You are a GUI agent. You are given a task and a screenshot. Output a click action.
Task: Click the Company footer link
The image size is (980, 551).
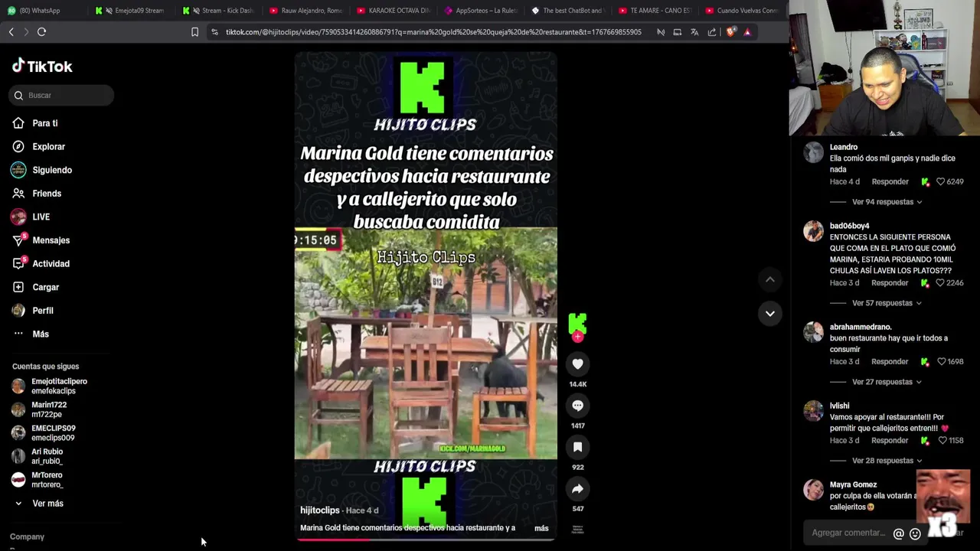(x=27, y=536)
